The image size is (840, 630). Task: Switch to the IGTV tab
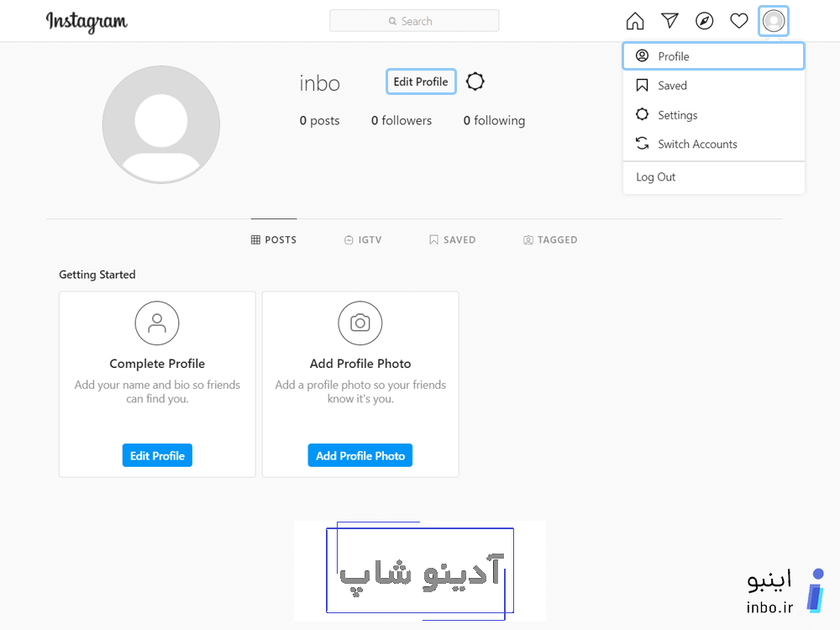tap(363, 239)
